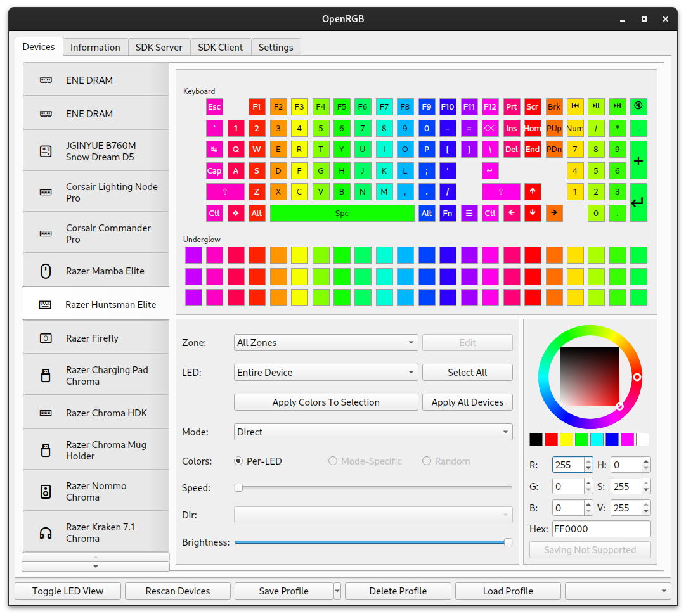Click the JGINYUE B760M motherboard icon

[x=44, y=150]
